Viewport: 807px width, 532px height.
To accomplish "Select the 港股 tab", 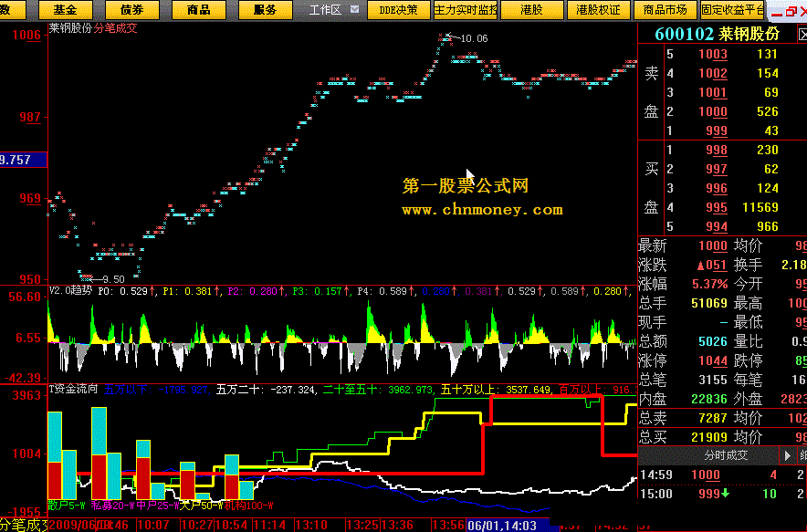I will (531, 10).
